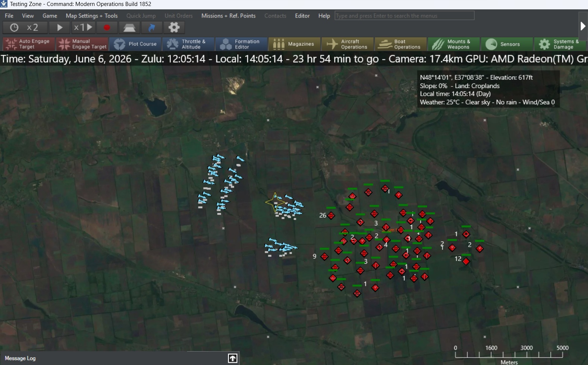Start simulation with the play button
This screenshot has width=588, height=365.
coord(59,28)
